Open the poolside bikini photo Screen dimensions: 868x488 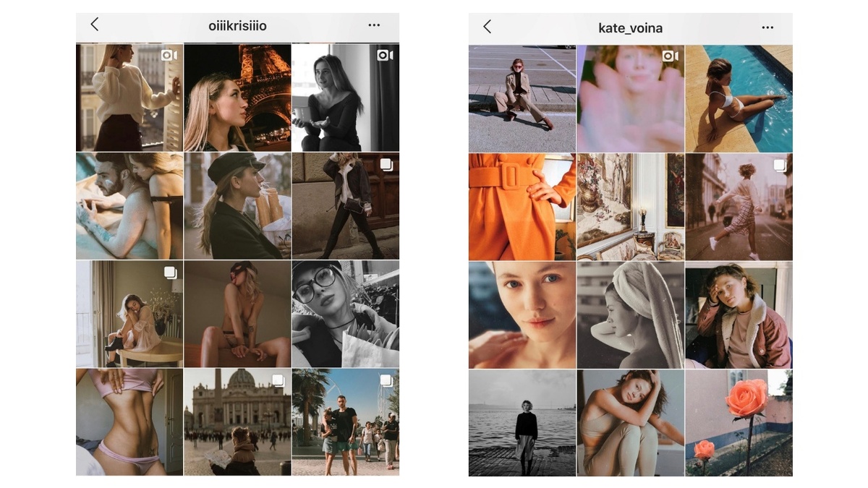pos(739,98)
